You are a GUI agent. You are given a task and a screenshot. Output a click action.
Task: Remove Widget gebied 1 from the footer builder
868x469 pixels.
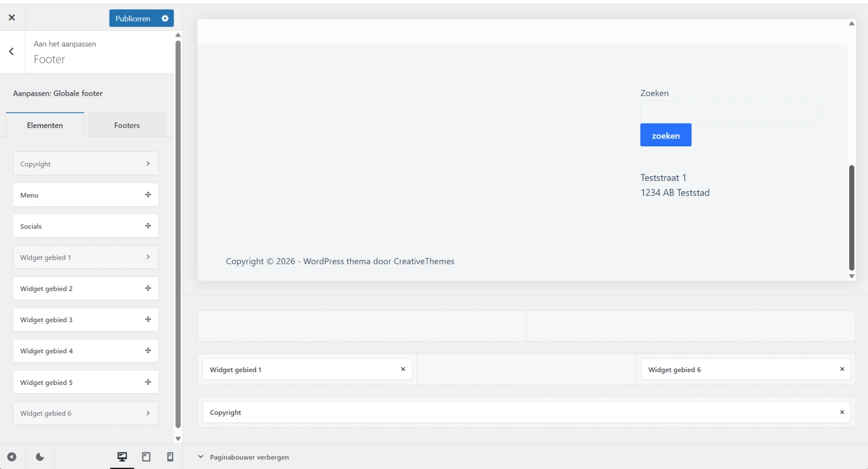pos(403,369)
